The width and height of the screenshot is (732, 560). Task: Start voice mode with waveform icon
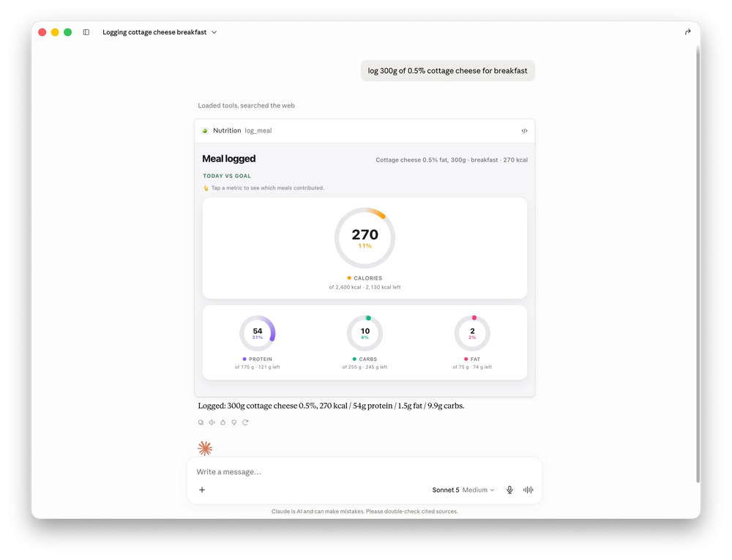[528, 490]
